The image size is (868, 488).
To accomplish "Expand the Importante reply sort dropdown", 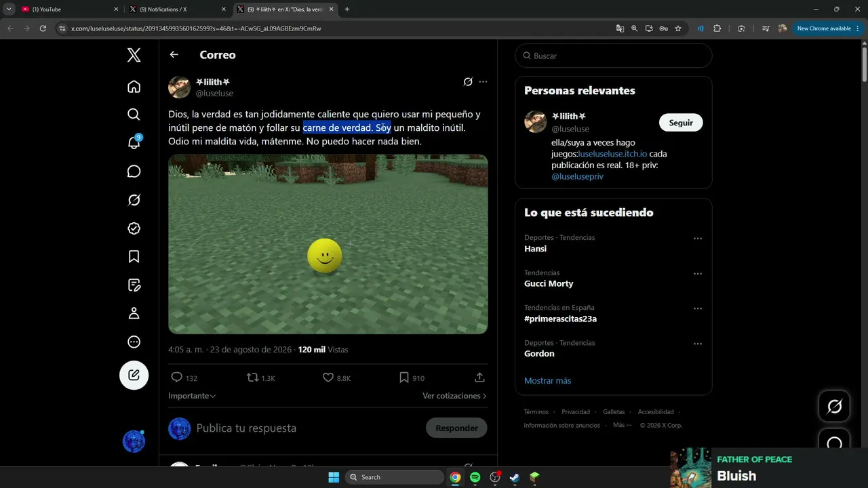I will pos(192,396).
